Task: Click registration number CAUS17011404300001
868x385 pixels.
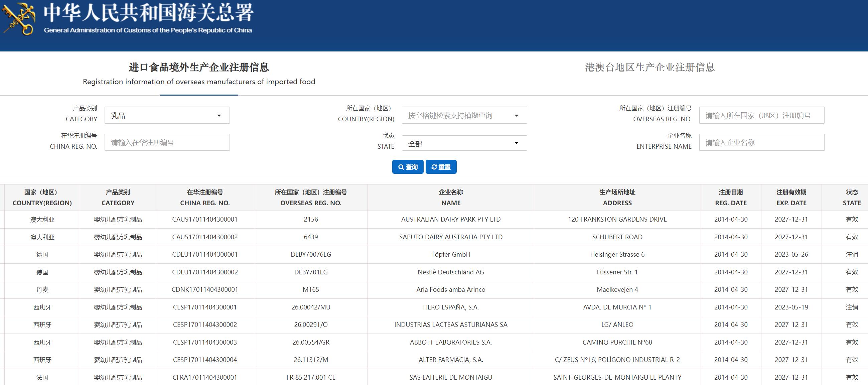Action: coord(205,220)
